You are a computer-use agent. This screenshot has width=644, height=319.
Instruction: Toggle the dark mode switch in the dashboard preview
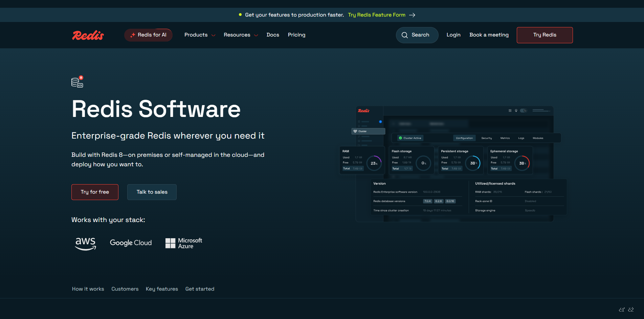click(524, 111)
